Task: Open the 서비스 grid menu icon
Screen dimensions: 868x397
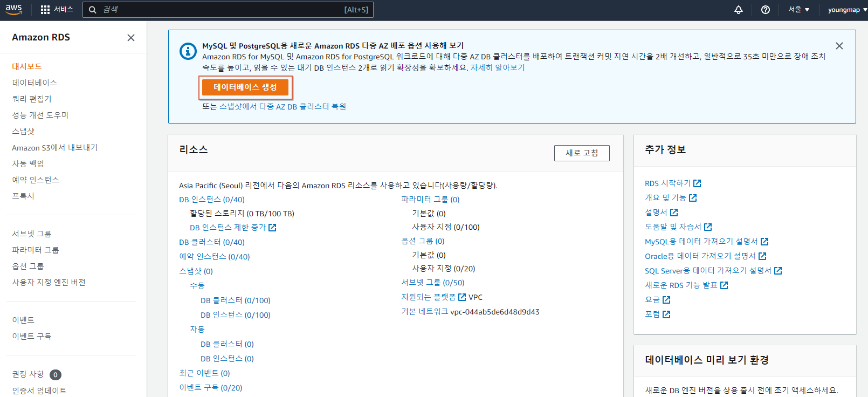Action: pyautogui.click(x=45, y=10)
